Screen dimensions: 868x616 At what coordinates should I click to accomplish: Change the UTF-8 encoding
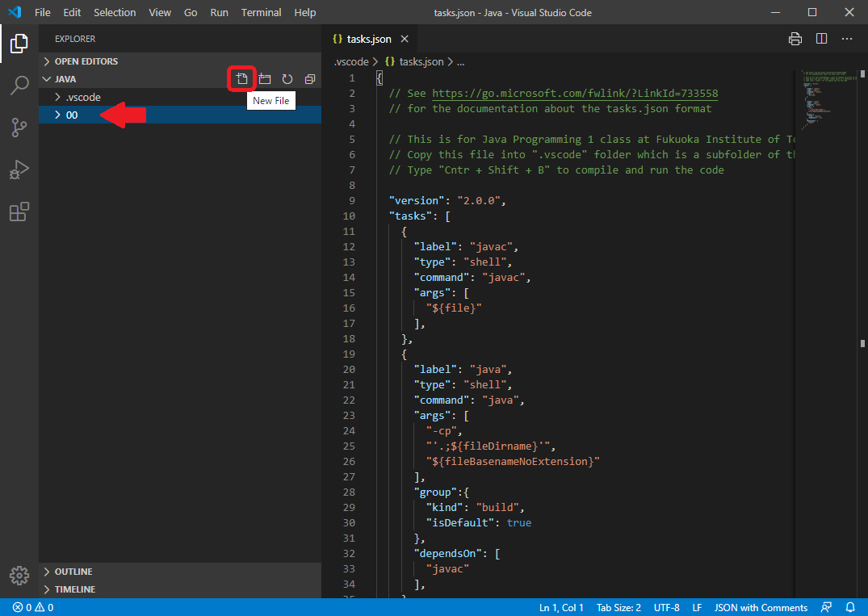coord(666,607)
